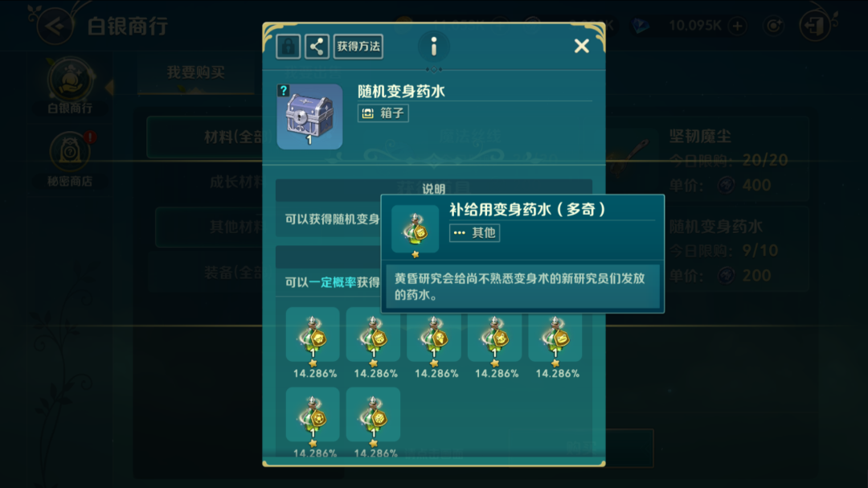Select fifth potion in first row
868x488 pixels.
(x=555, y=336)
